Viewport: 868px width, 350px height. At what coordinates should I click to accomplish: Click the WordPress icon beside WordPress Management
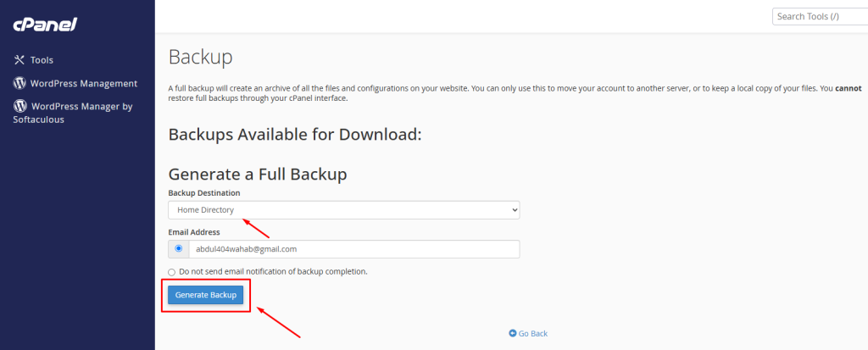(19, 83)
